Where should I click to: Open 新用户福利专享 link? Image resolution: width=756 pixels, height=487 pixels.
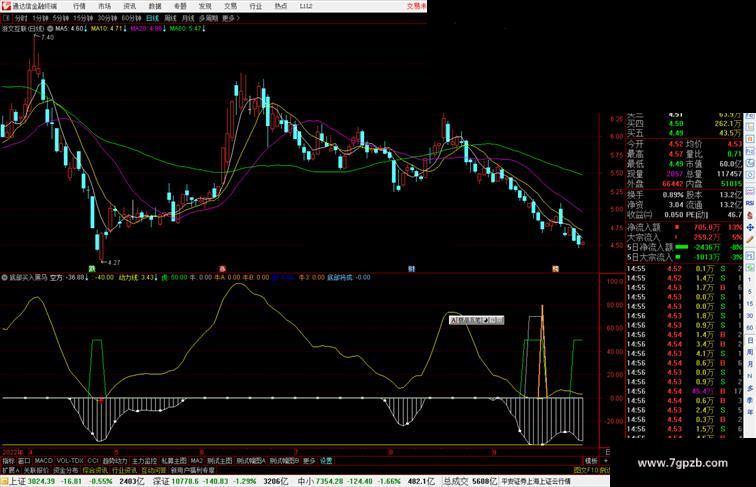tap(193, 470)
